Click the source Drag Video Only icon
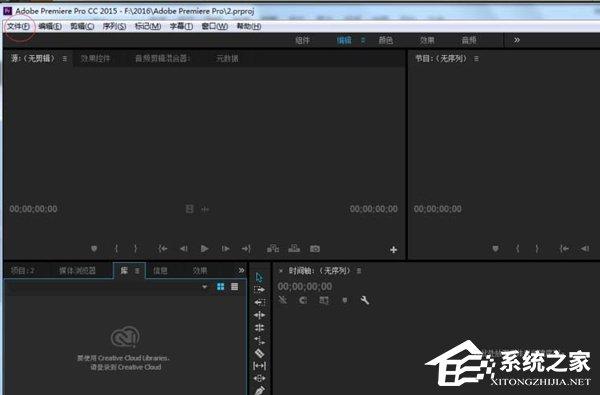The image size is (600, 395). [x=189, y=209]
